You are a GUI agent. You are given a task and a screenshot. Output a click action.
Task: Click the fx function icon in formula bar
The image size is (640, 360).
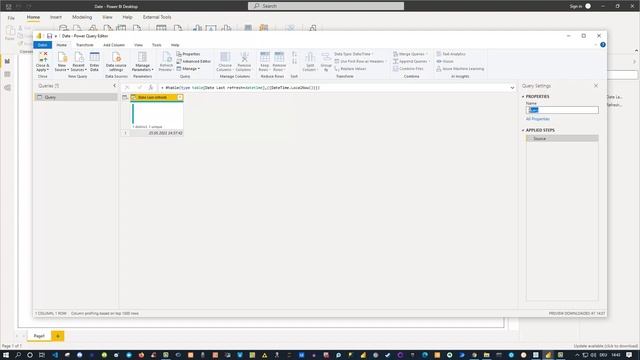(x=151, y=87)
